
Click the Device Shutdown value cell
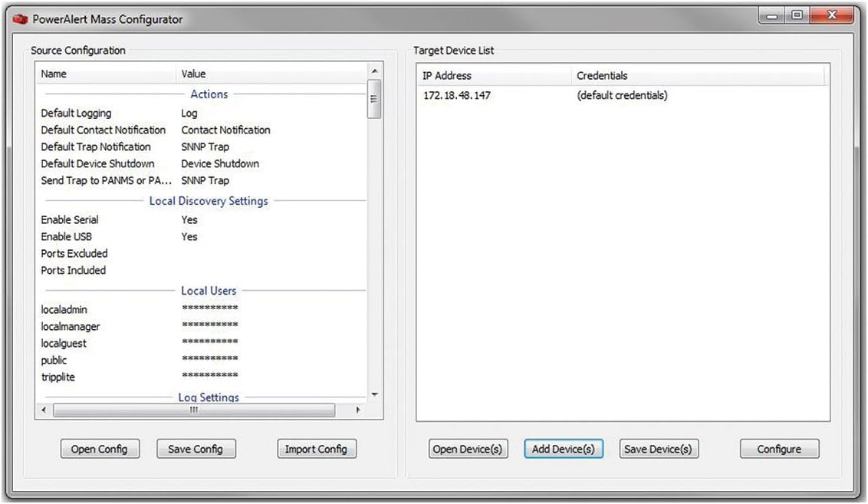pyautogui.click(x=220, y=163)
